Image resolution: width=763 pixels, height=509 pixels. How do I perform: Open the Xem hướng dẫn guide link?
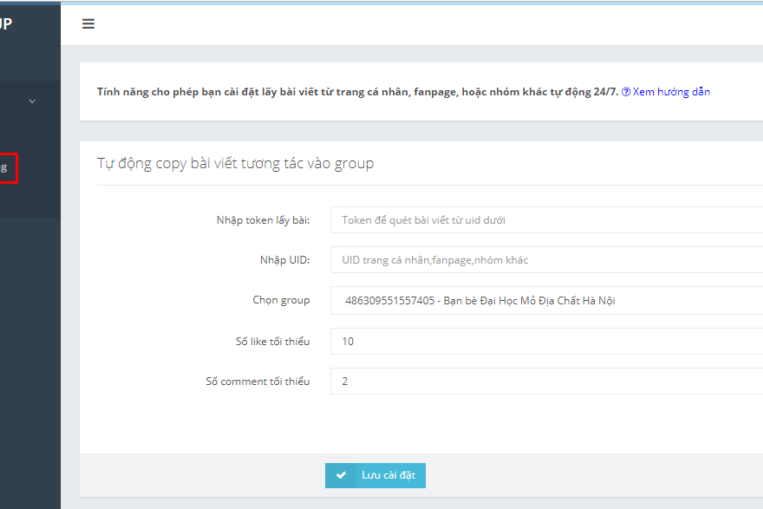(x=671, y=92)
